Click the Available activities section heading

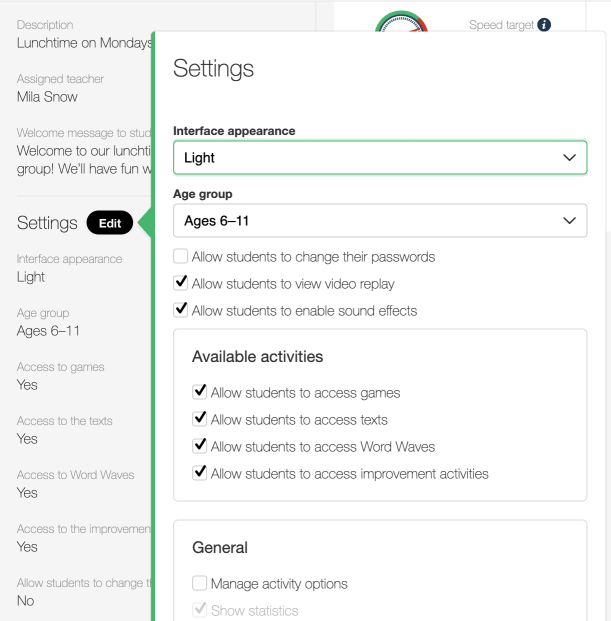(x=257, y=357)
